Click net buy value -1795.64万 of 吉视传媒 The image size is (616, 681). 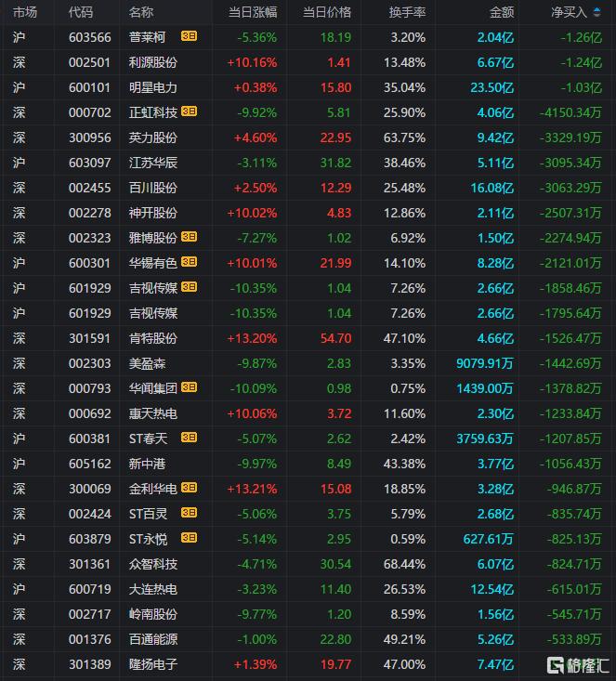click(570, 313)
